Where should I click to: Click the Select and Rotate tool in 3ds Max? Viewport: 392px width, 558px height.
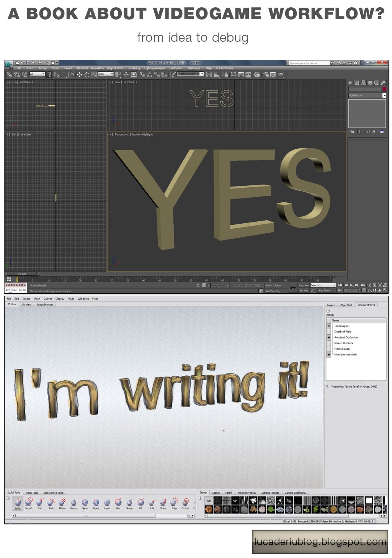tap(87, 75)
